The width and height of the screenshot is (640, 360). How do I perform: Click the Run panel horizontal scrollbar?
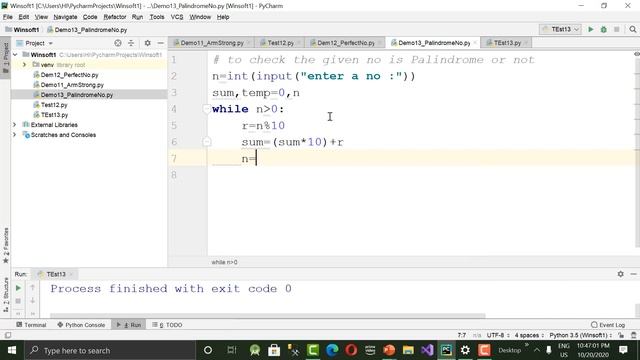pos(268,316)
